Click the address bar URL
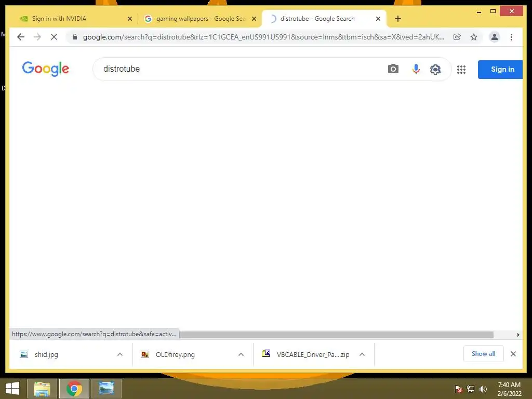This screenshot has height=399, width=532. click(263, 37)
